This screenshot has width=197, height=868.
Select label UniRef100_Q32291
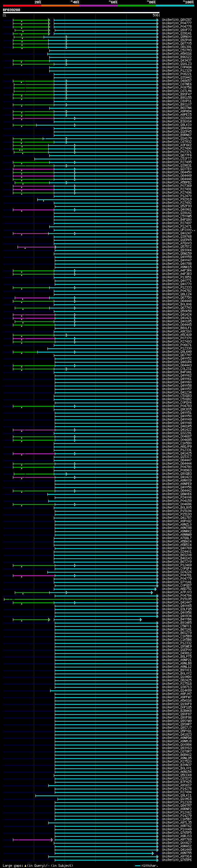[x=177, y=433]
